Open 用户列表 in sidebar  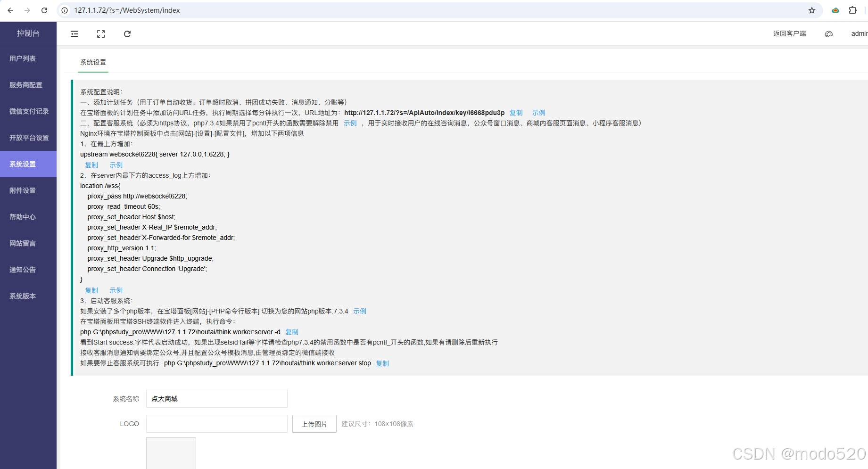[x=28, y=58]
